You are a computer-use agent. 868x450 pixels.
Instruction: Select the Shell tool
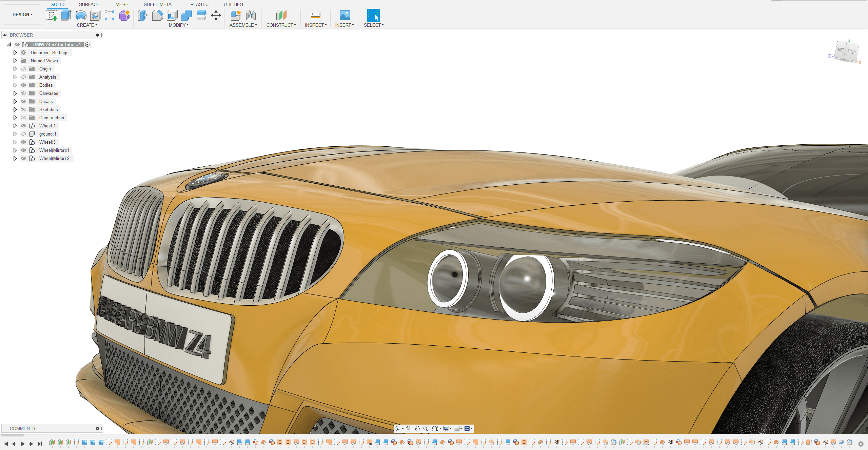(x=172, y=15)
